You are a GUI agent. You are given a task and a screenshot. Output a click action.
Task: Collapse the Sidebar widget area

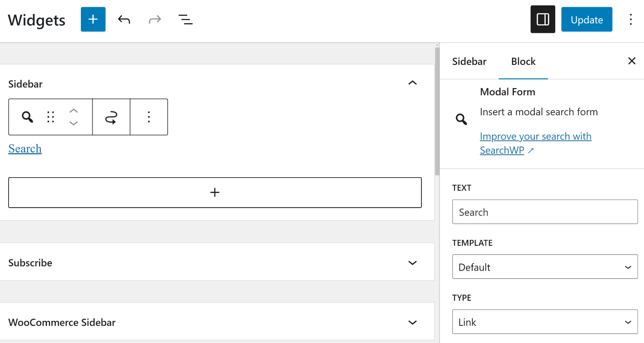pos(413,83)
